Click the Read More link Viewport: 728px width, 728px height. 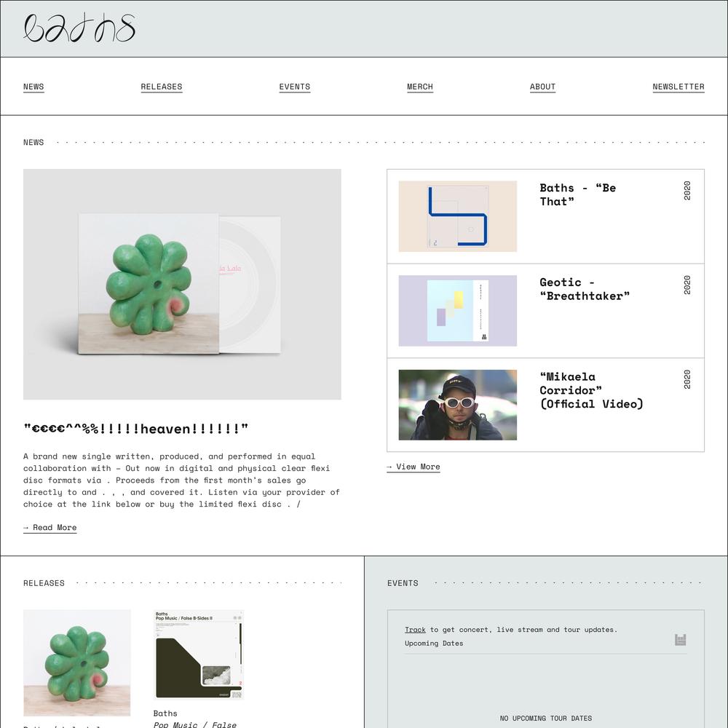[50, 527]
